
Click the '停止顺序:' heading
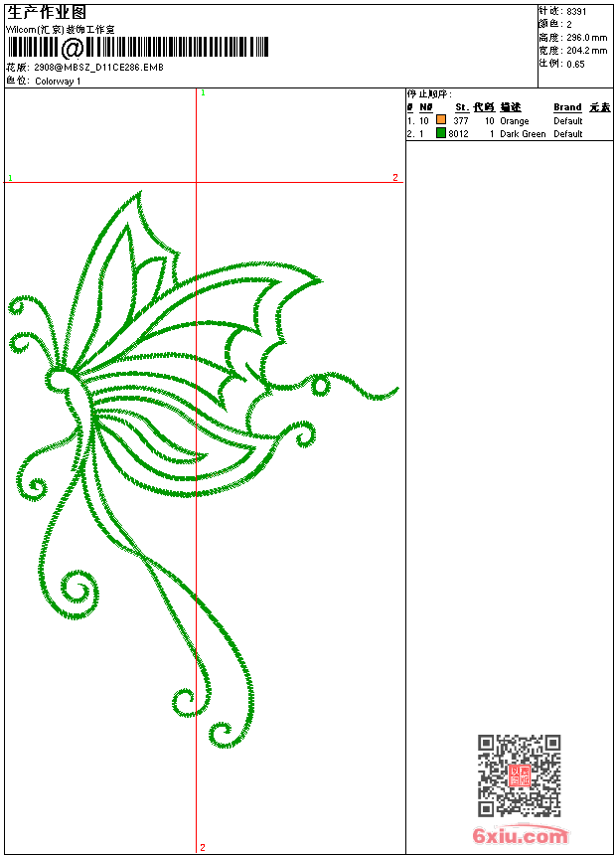pyautogui.click(x=429, y=94)
